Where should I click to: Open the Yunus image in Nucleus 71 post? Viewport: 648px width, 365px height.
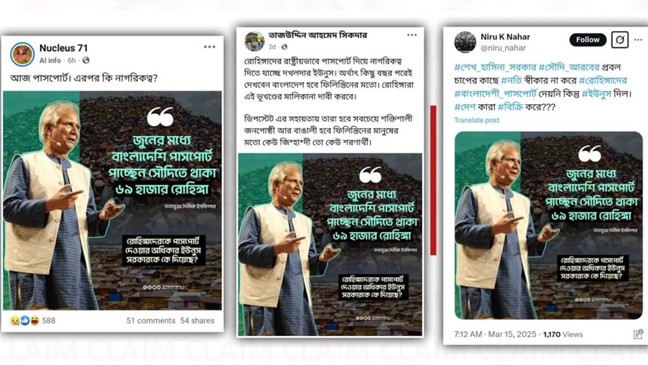[112, 200]
